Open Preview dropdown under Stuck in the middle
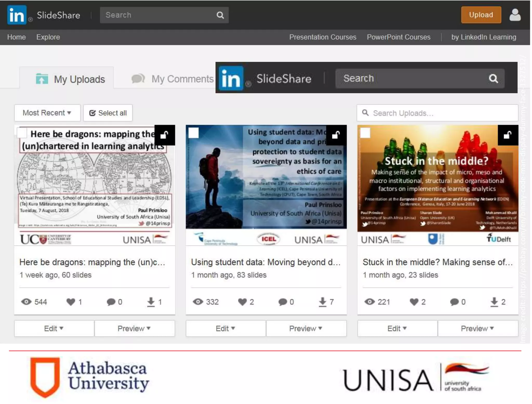The width and height of the screenshot is (532, 404). [477, 328]
